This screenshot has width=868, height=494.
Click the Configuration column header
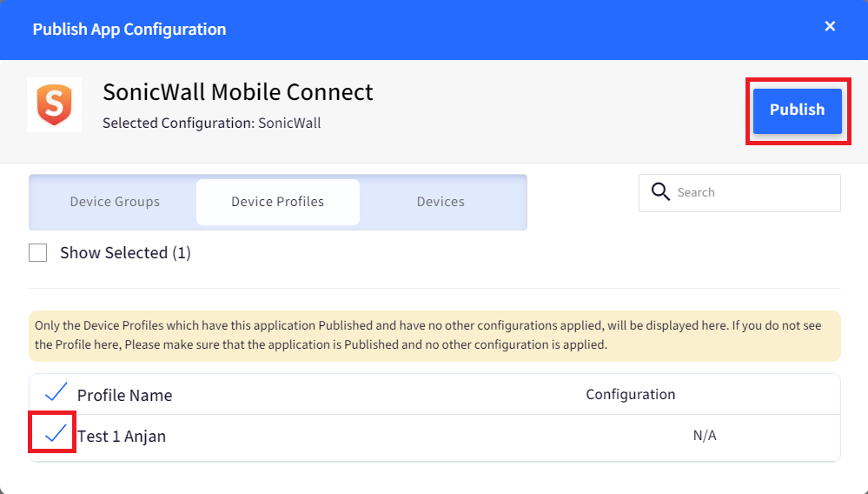631,394
